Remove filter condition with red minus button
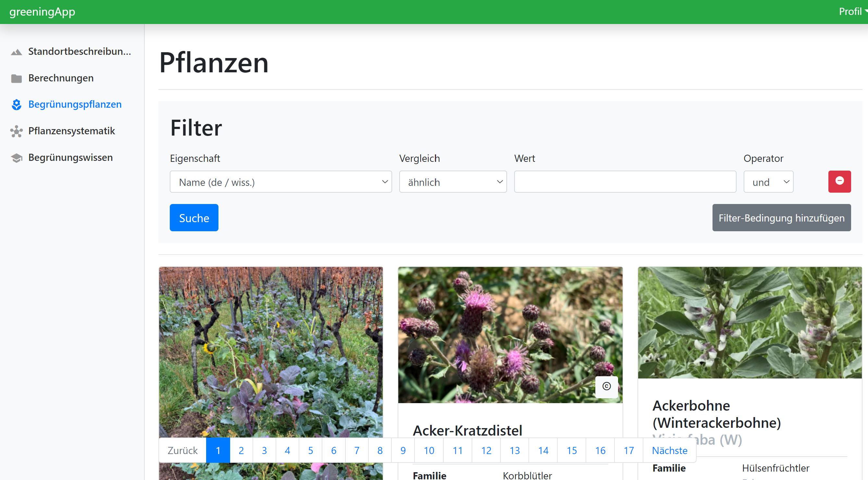This screenshot has height=480, width=868. (839, 181)
